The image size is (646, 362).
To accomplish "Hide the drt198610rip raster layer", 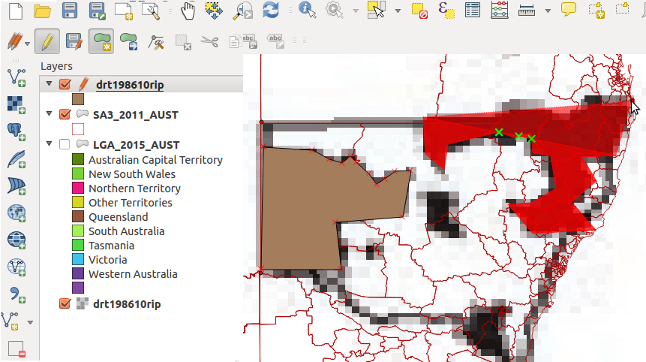I will (65, 304).
